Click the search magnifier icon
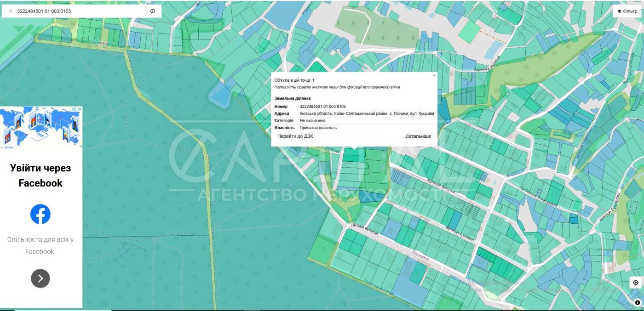Image resolution: width=644 pixels, height=311 pixels. point(11,11)
